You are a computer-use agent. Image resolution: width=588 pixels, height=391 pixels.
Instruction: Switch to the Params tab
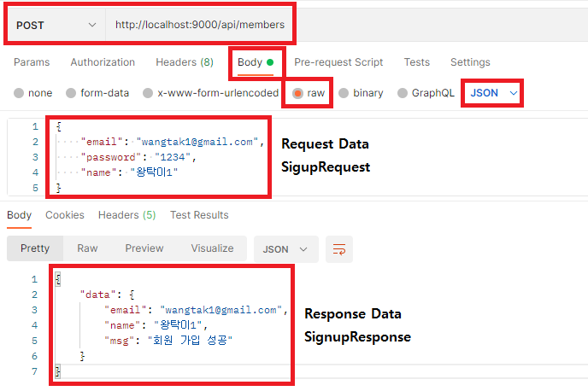(x=32, y=62)
